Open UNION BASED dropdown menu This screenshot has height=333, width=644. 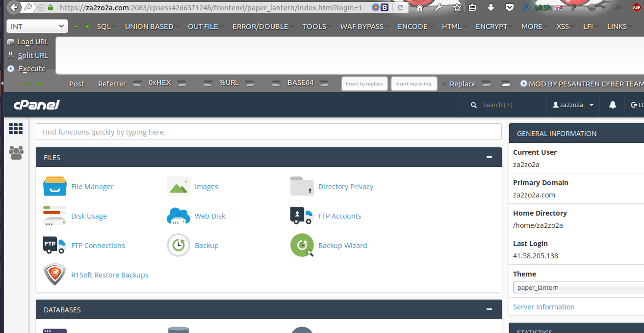pos(152,27)
